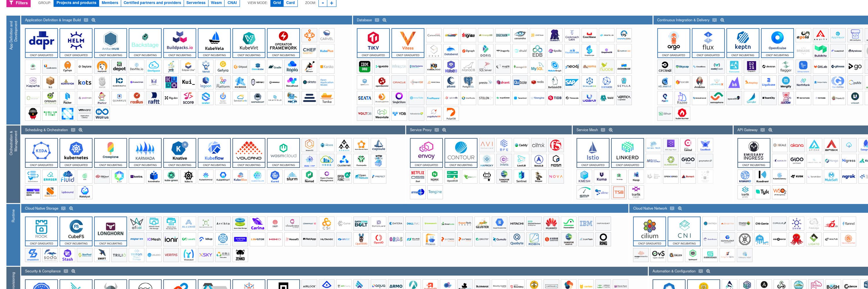
Task: Open the Rook storage project
Action: [x=41, y=231]
